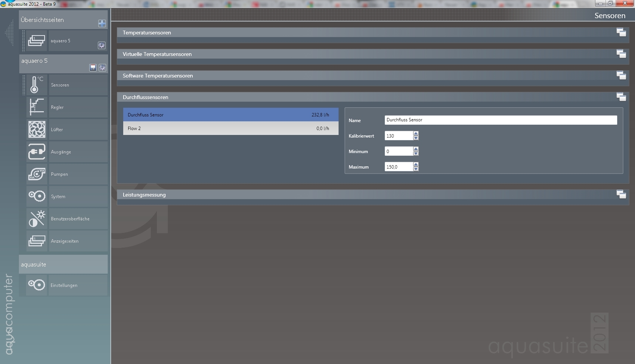The height and width of the screenshot is (364, 635).
Task: Open the Lüfter fan icon
Action: pos(37,130)
